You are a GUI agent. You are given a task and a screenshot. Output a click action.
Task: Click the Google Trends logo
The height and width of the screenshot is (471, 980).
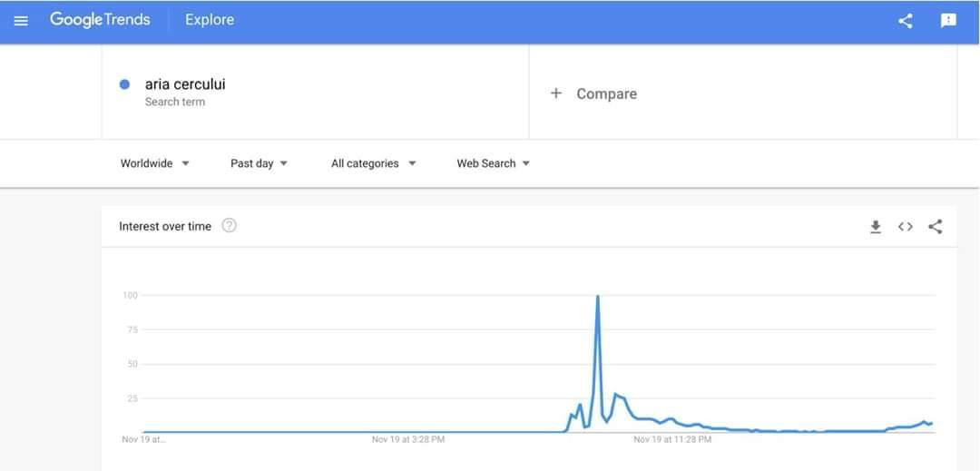[100, 20]
